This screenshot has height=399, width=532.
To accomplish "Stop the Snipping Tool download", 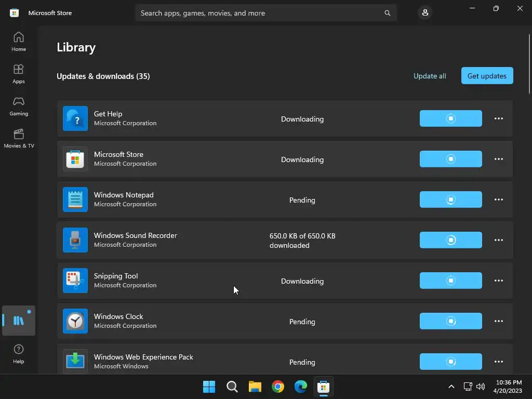I will (x=450, y=281).
